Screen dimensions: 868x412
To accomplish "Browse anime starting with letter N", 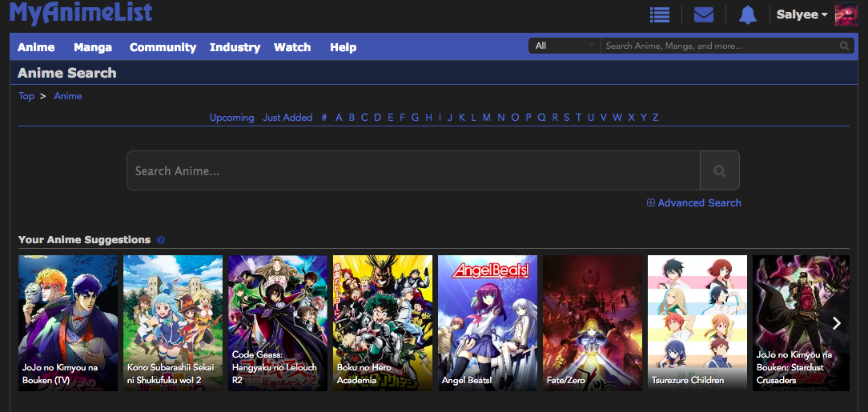I will pos(501,118).
